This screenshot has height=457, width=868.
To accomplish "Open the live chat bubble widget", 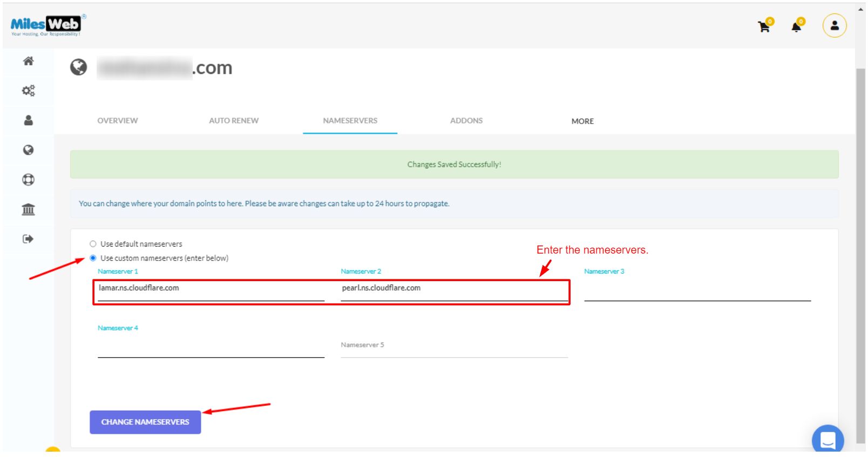I will [828, 440].
